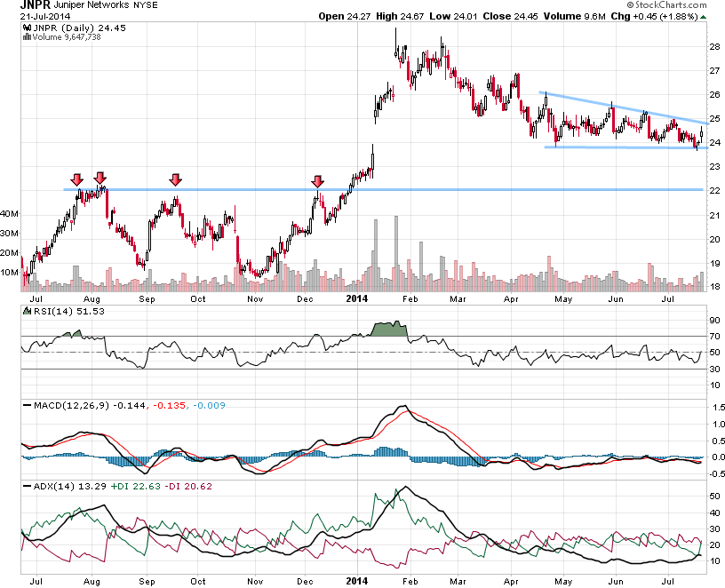Click the 22 price axis label
725x588 pixels.
coord(715,190)
